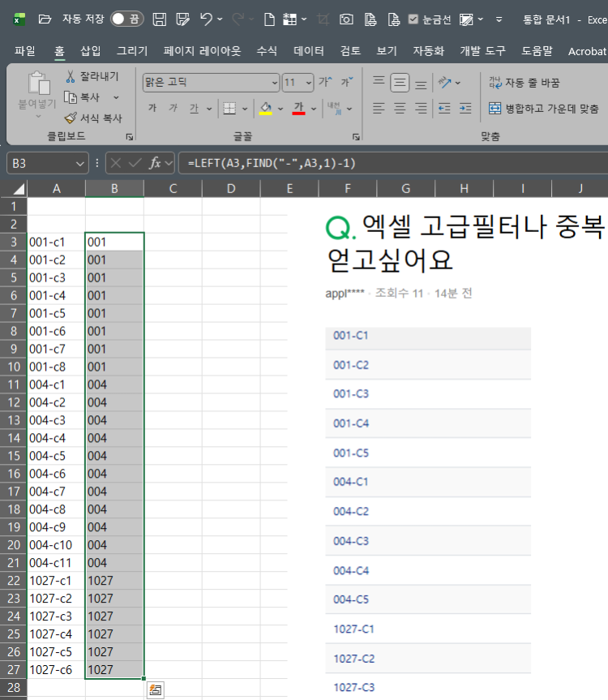Screen dimensions: 608x700
Task: Click cell A20 containing 004-c10
Action: click(x=56, y=545)
